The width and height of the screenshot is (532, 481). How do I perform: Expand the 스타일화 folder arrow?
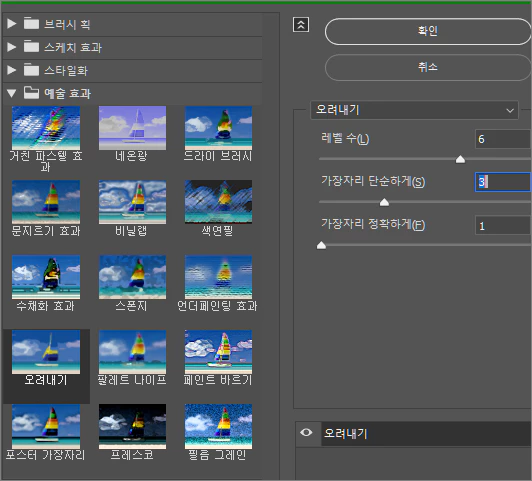(12, 70)
